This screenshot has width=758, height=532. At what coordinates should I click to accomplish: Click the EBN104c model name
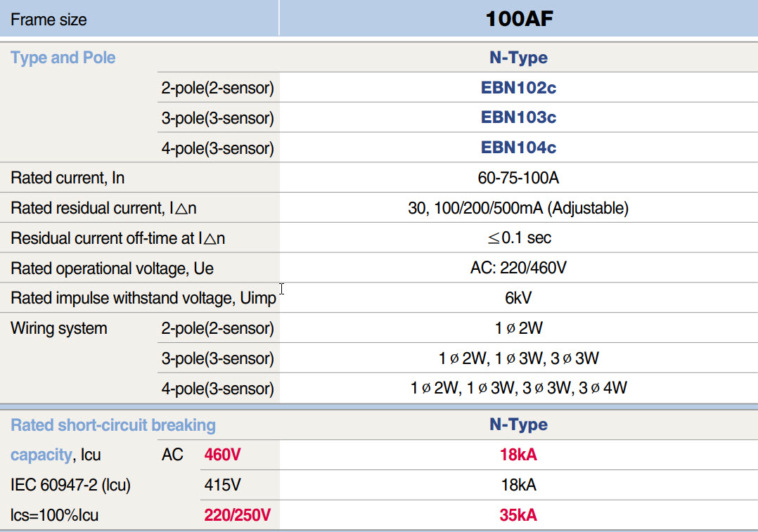point(518,148)
